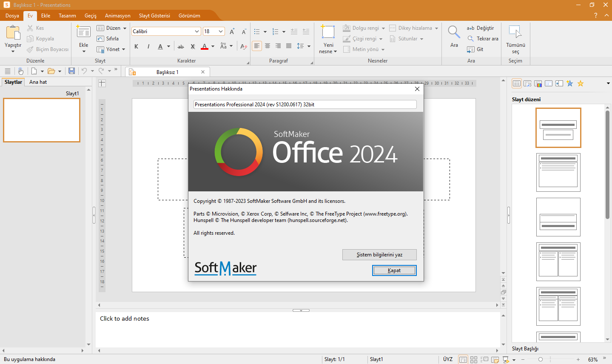The width and height of the screenshot is (612, 364).
Task: Click the zoom slider handle
Action: coord(541,359)
